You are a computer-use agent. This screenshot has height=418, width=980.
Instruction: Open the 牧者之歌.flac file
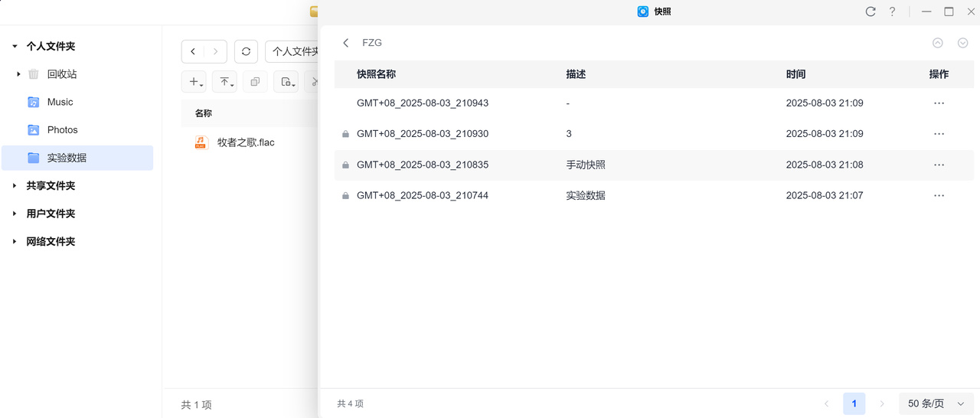[245, 142]
